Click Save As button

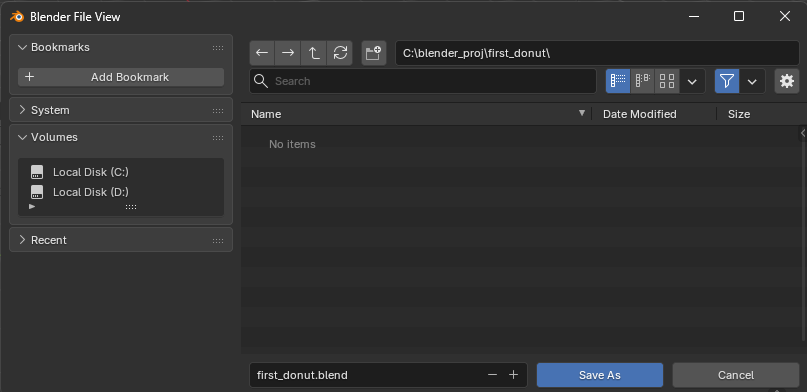pos(600,375)
